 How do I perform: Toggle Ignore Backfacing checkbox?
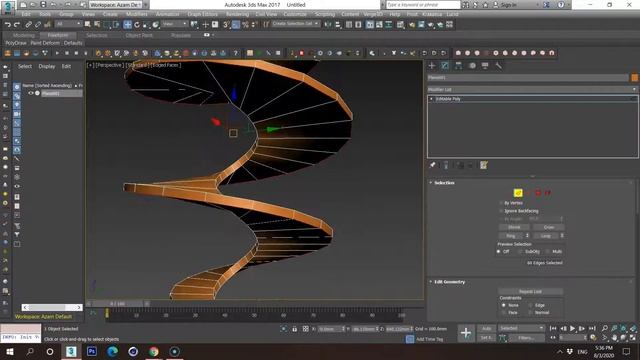502,211
